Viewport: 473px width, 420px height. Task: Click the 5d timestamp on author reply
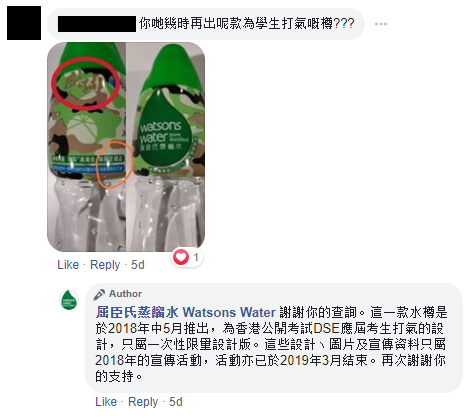[x=176, y=402]
